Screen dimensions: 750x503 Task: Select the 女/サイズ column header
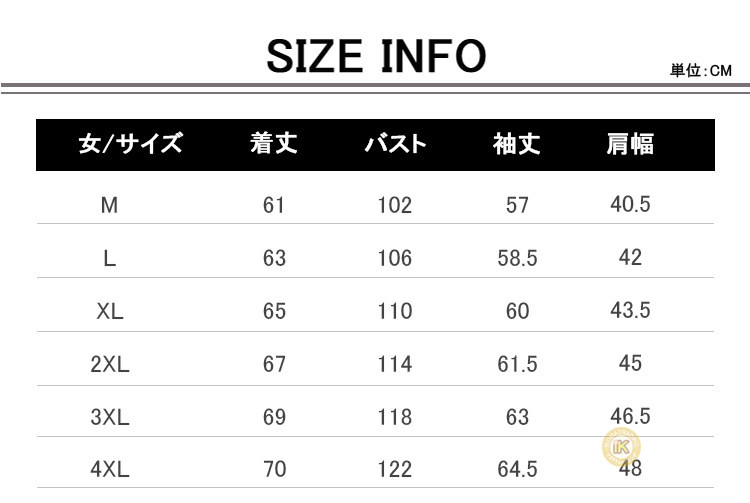point(131,143)
